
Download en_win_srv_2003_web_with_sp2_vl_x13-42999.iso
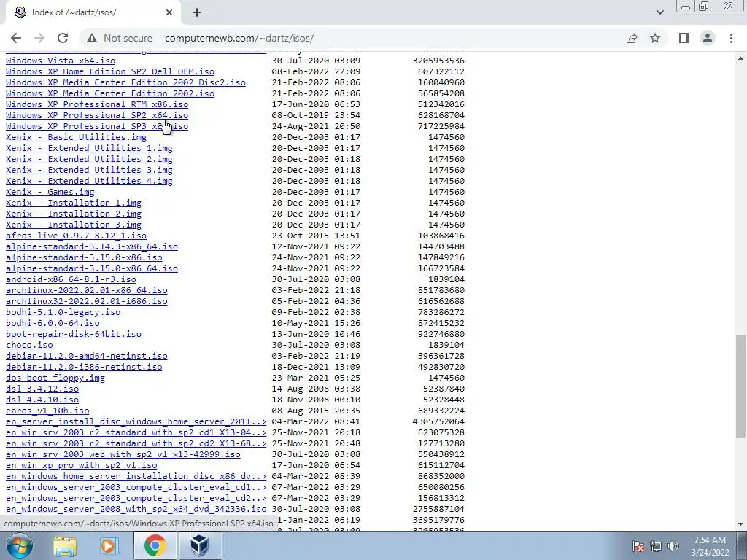click(123, 455)
